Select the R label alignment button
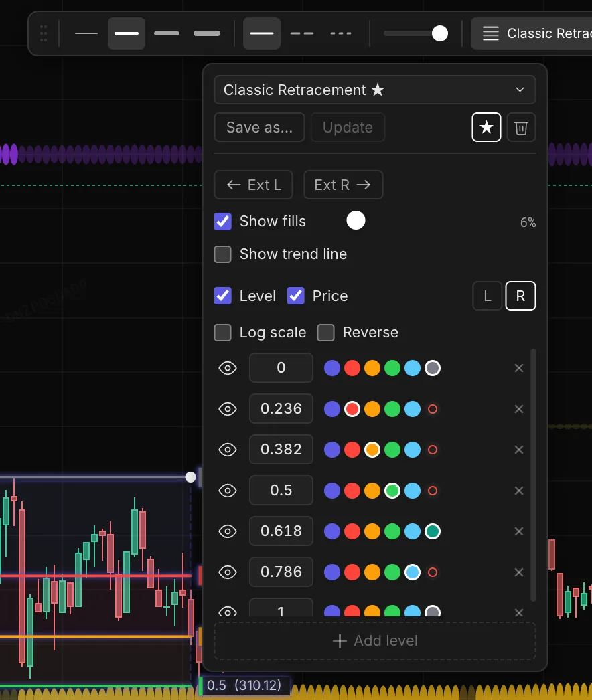 (520, 296)
